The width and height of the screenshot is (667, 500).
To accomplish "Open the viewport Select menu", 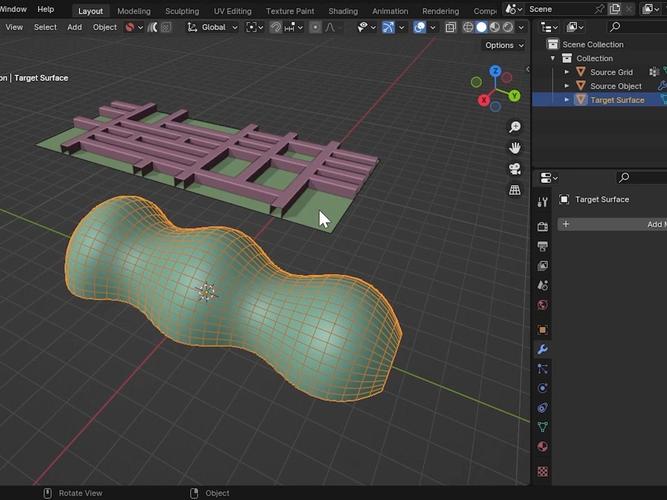I will [x=45, y=27].
